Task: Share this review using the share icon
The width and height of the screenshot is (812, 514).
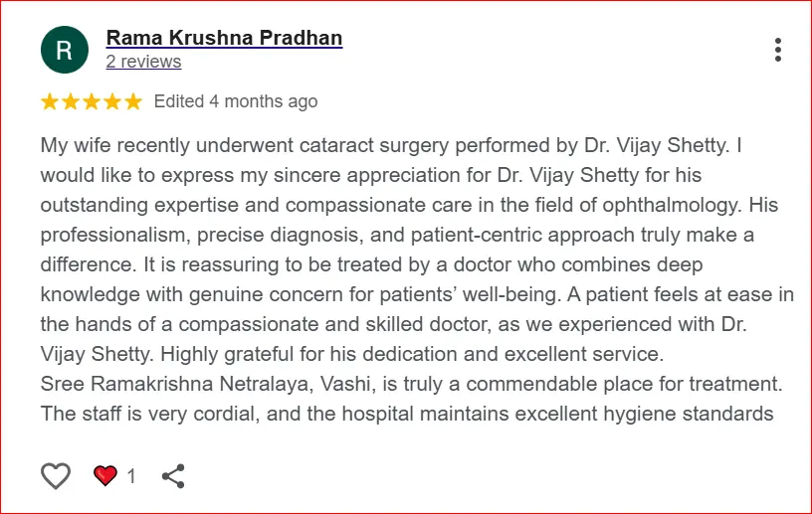Action: point(173,475)
